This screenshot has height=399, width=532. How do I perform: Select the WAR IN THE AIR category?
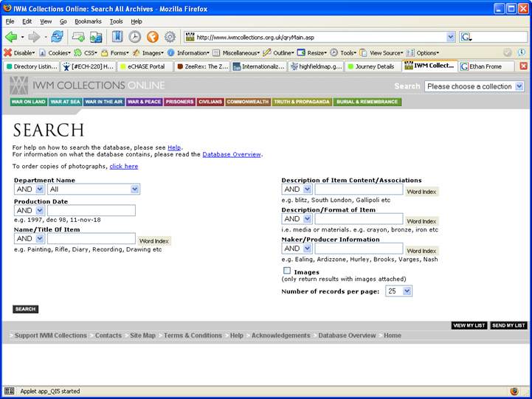coord(103,102)
